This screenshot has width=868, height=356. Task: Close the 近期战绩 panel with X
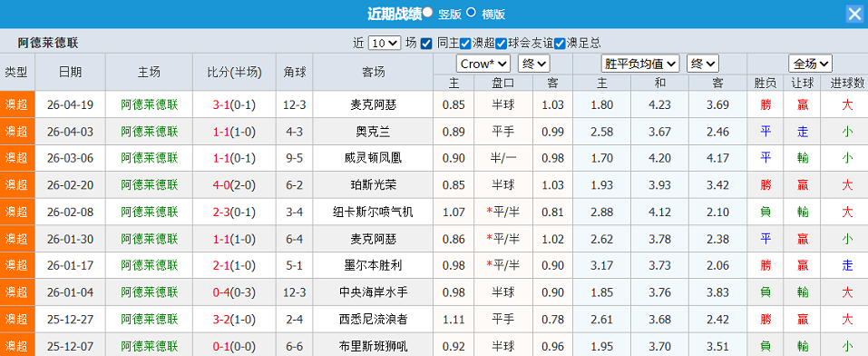tap(854, 14)
